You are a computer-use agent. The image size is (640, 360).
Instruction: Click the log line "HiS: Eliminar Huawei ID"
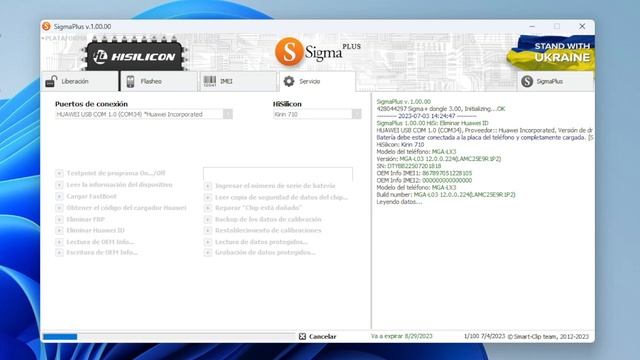click(432, 123)
